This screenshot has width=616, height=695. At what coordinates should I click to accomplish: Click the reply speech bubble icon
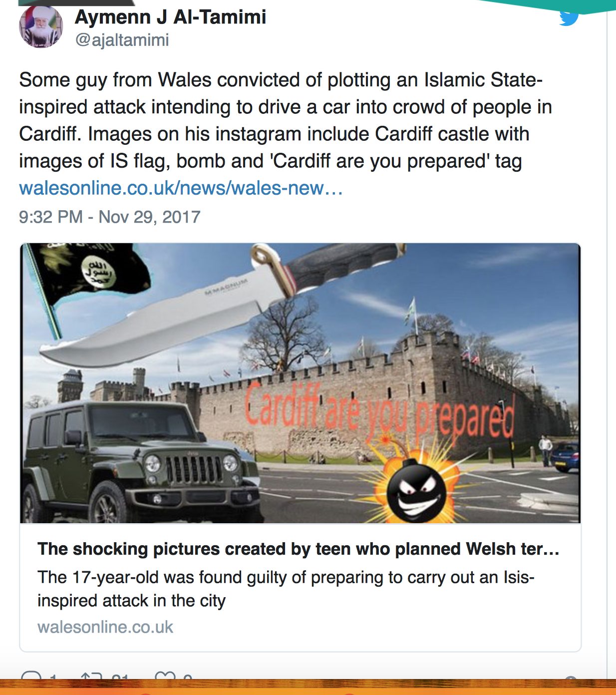coord(32,677)
